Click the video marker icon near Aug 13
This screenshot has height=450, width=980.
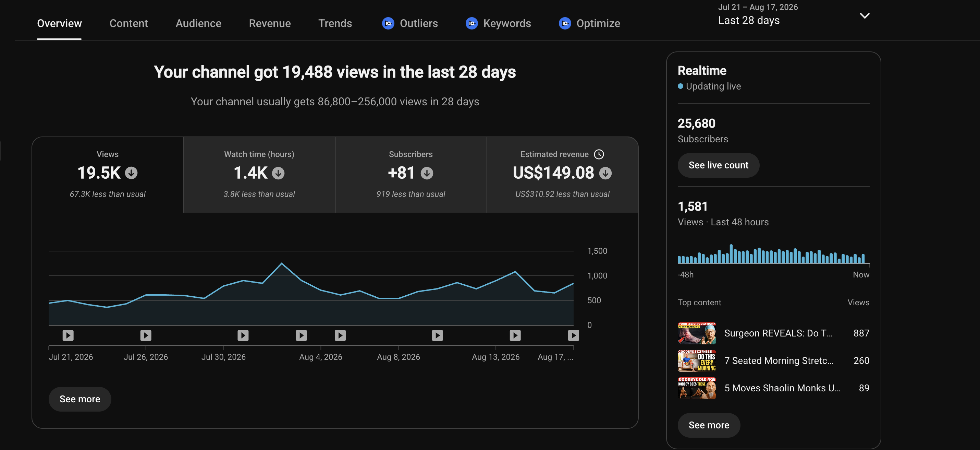pos(515,335)
